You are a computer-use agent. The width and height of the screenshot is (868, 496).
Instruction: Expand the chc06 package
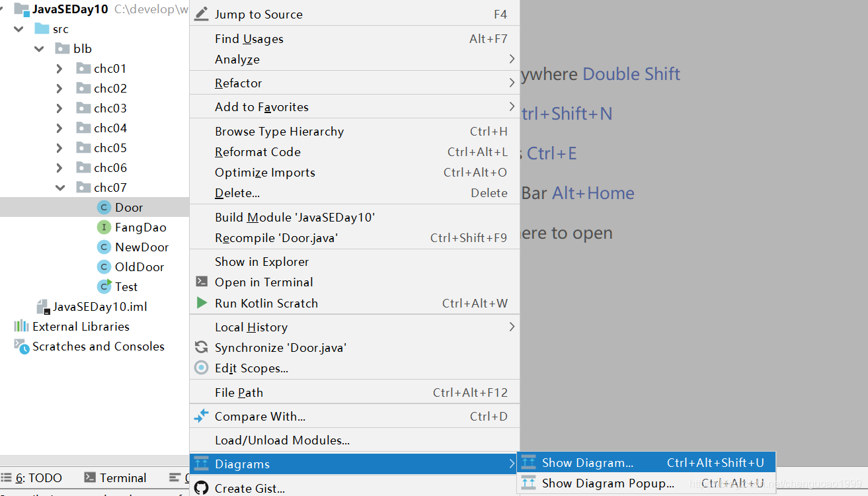59,167
